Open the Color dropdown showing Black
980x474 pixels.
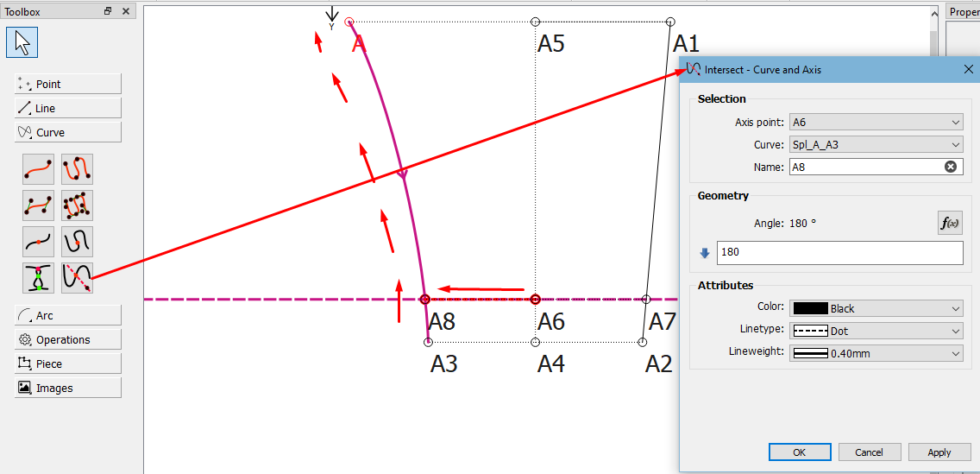(876, 308)
